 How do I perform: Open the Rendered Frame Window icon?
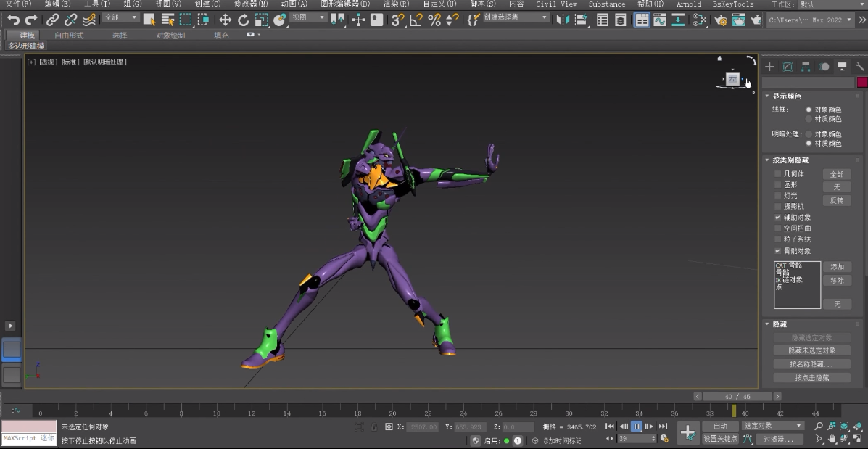click(x=738, y=20)
